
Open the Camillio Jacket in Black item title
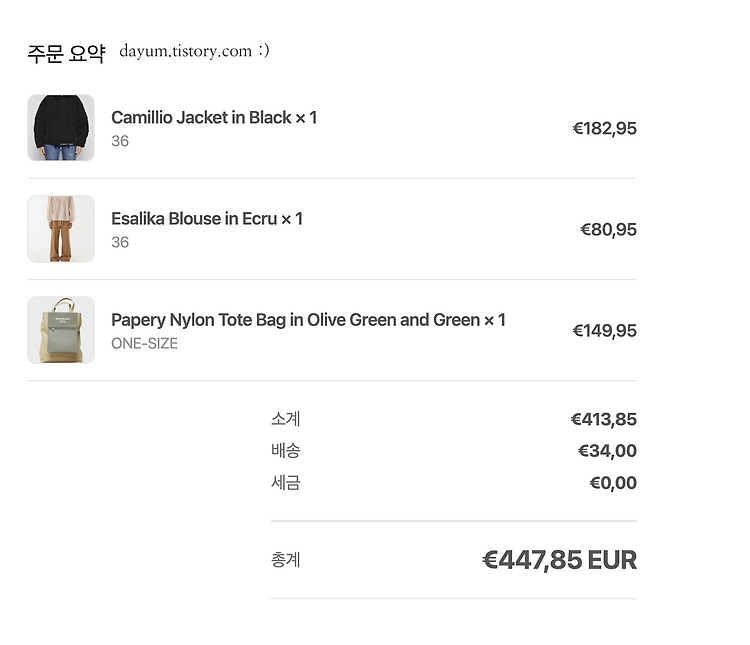click(x=214, y=118)
